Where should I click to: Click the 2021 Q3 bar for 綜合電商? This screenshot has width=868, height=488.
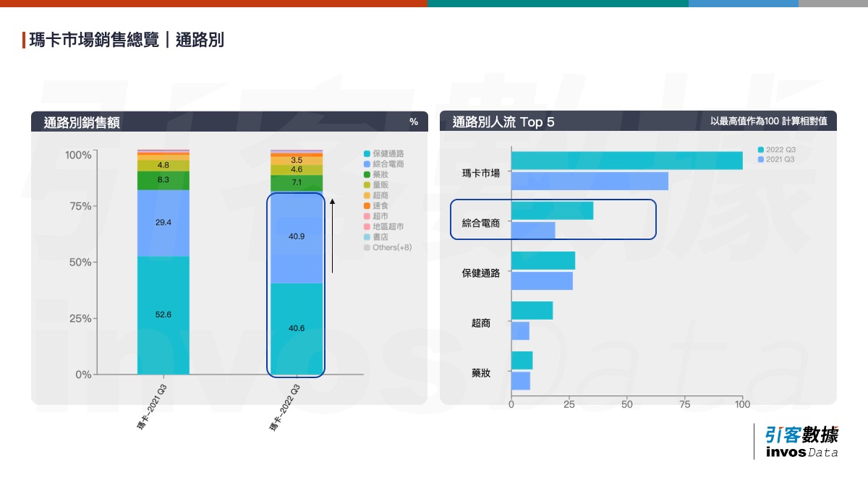(x=533, y=231)
